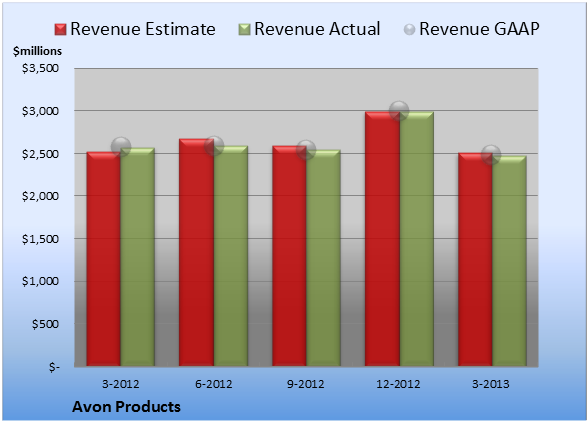This screenshot has height=422, width=588.
Task: Select the red estimate bar for 9-2012
Action: tap(289, 256)
